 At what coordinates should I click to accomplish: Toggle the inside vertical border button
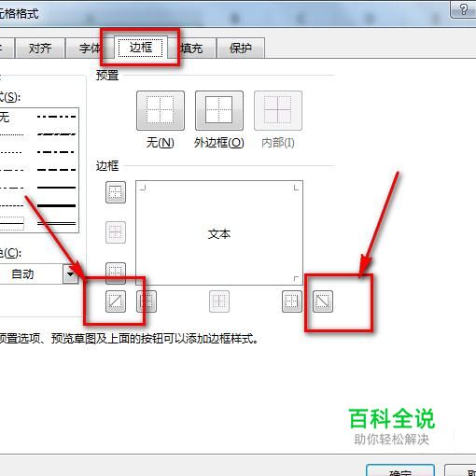(x=219, y=301)
